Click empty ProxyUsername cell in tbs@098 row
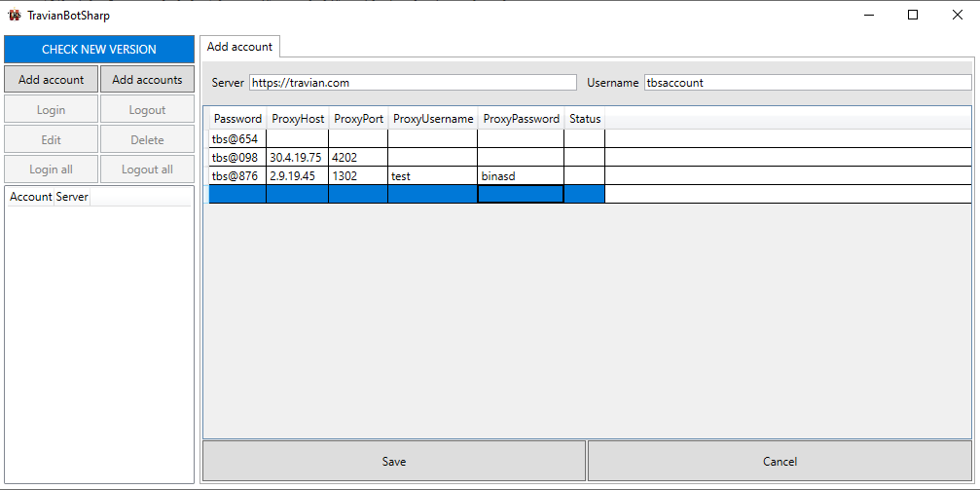The image size is (980, 490). click(433, 158)
